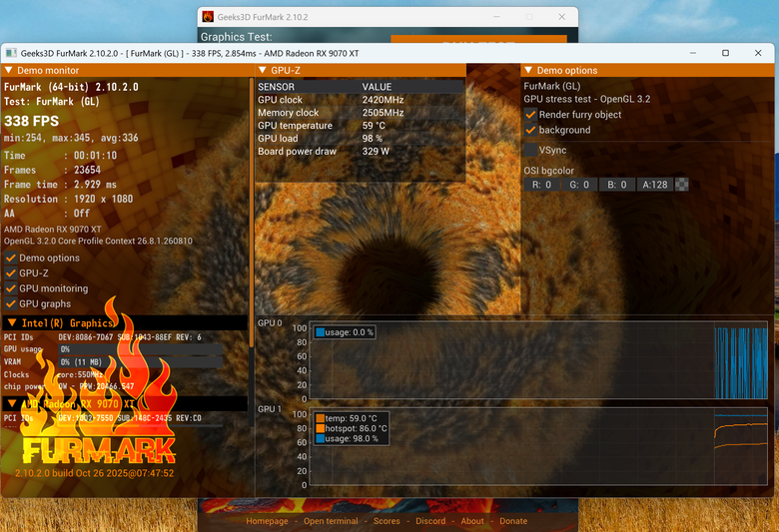Open the About link
Screen dimensions: 779x532
472,521
